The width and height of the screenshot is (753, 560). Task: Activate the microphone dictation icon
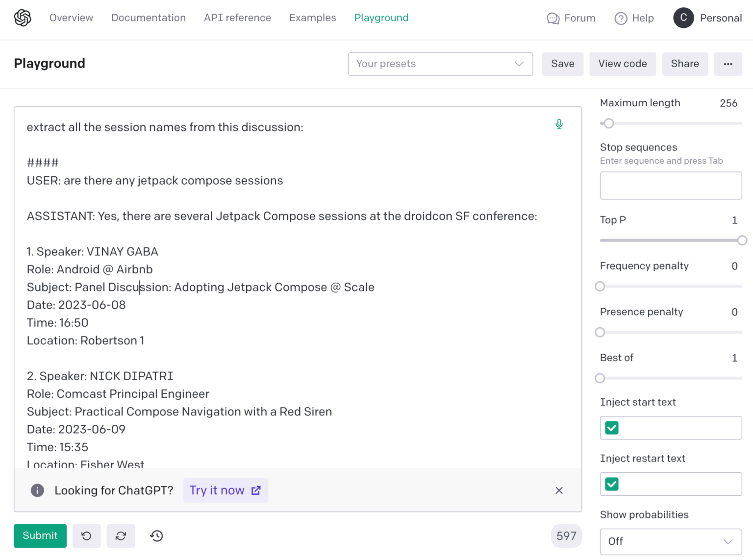559,124
